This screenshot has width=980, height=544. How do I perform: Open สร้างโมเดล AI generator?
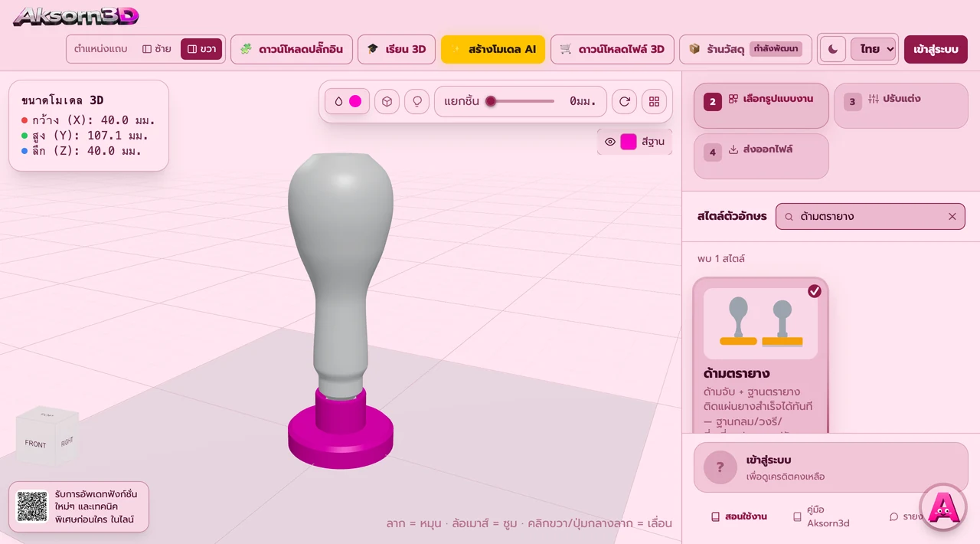493,49
